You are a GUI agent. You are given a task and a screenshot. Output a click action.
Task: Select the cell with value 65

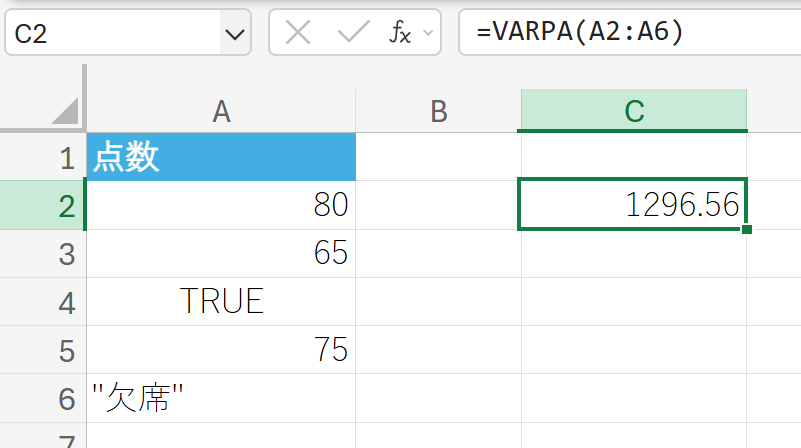pyautogui.click(x=221, y=254)
